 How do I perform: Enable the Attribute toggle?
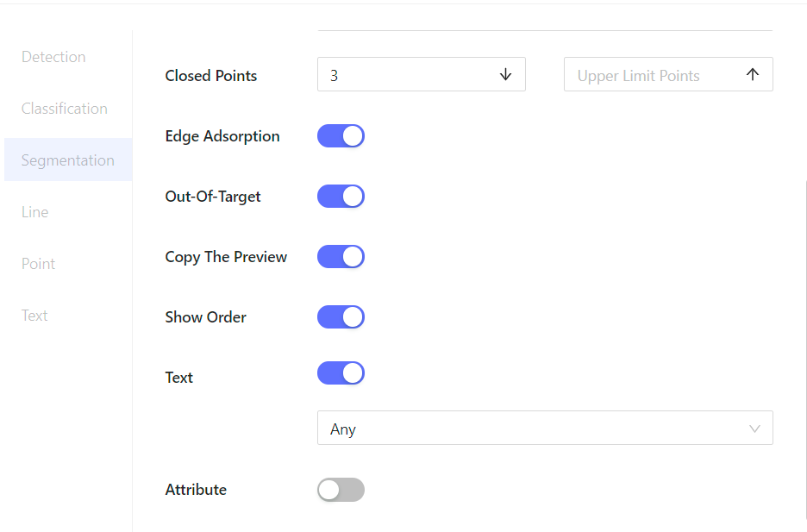pyautogui.click(x=341, y=490)
